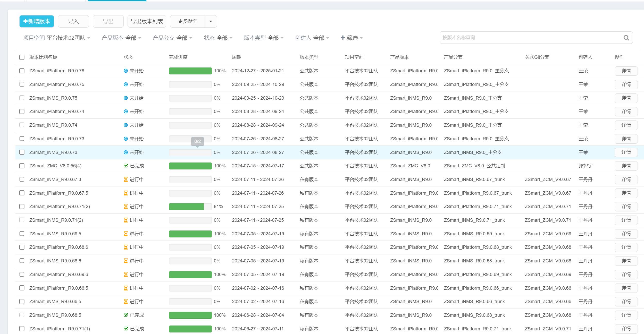Image resolution: width=644 pixels, height=334 pixels.
Task: Tick checkbox for ZSmart_iNMS_R9.0.69.5
Action: 22,234
